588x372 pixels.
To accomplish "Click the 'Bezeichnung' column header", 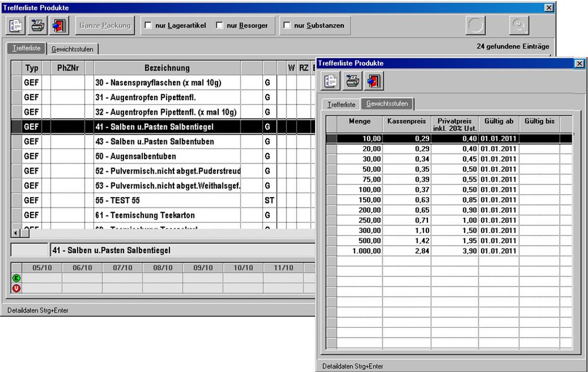I will [x=167, y=68].
